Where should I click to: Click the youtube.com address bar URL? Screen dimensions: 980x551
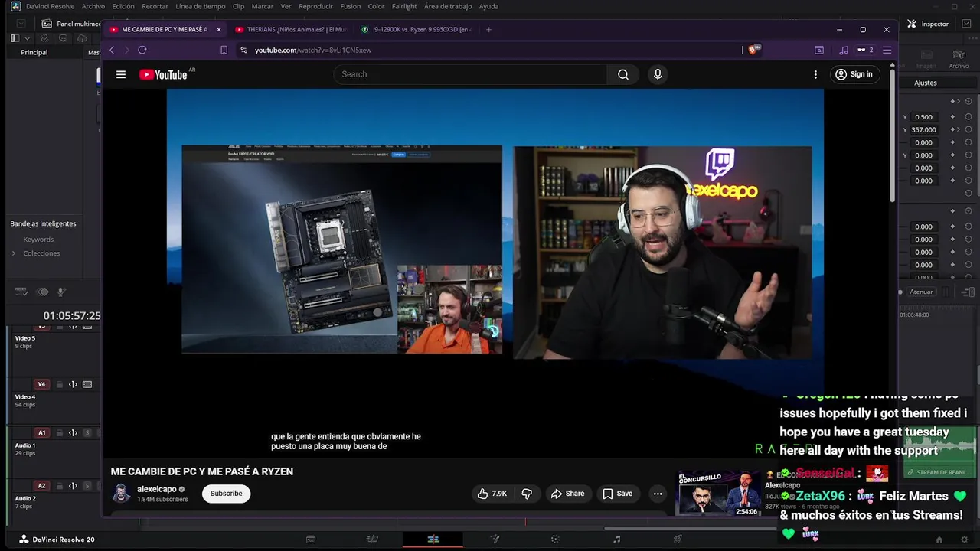[x=313, y=50]
